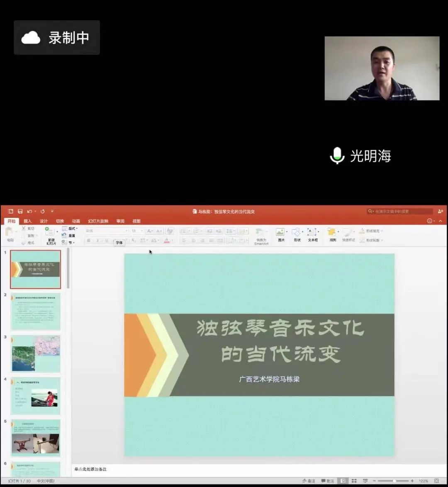Click the Save icon in title bar
The height and width of the screenshot is (487, 448).
(20, 212)
